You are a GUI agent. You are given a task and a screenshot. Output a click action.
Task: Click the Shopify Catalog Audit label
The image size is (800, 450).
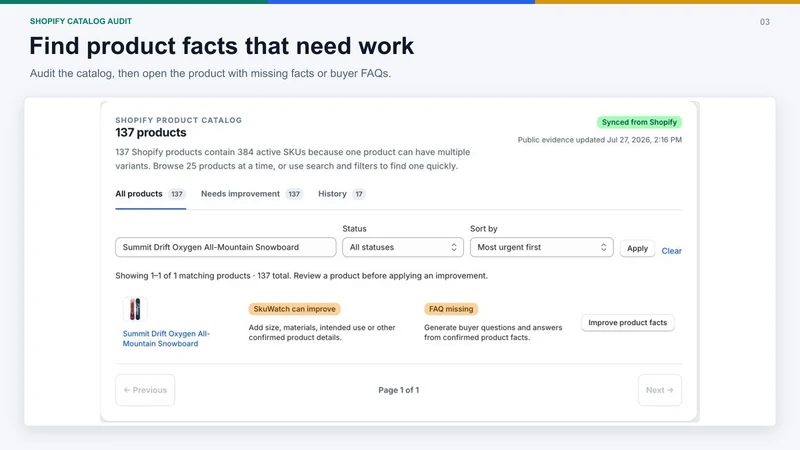[x=81, y=21]
